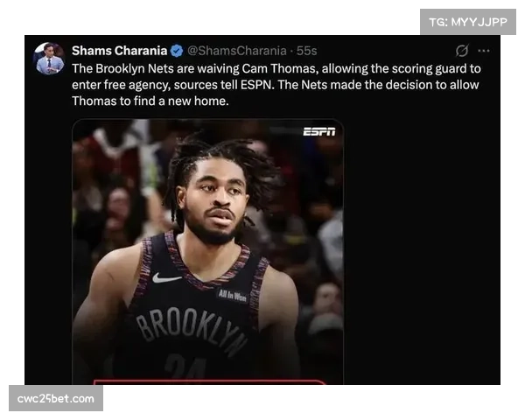Screen dimensions: 525x420
Task: Open the @ShamsCharania handle link
Action: pos(237,51)
